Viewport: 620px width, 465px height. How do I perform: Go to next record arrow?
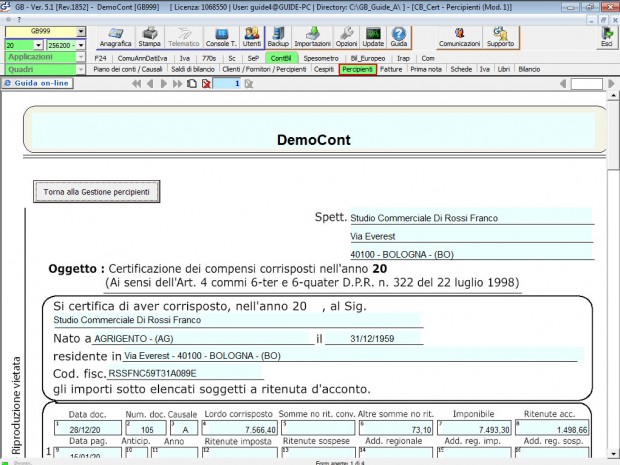(163, 84)
